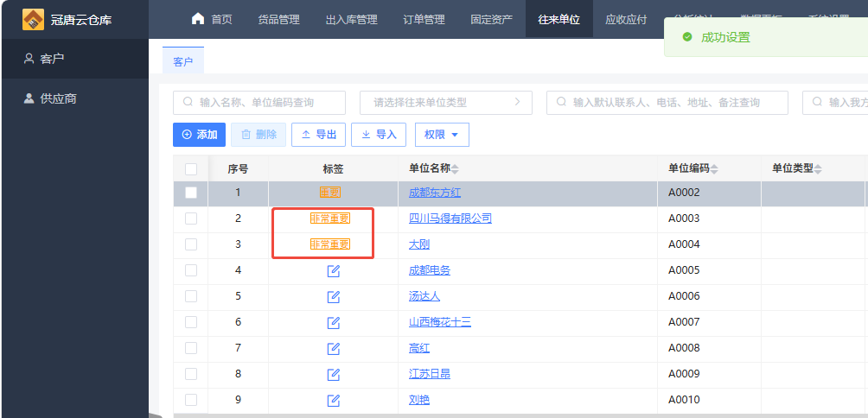The height and width of the screenshot is (418, 868).
Task: Open the 货品管理 menu
Action: [x=278, y=19]
